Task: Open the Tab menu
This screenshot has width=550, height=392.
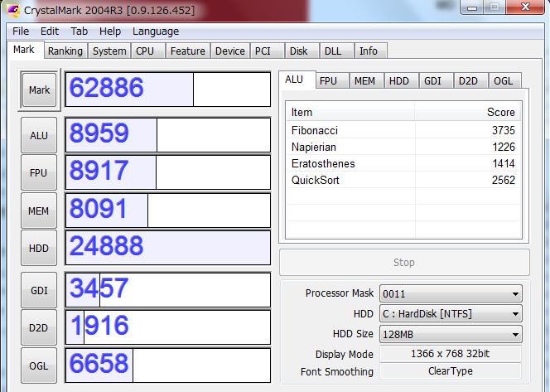Action: [x=79, y=31]
